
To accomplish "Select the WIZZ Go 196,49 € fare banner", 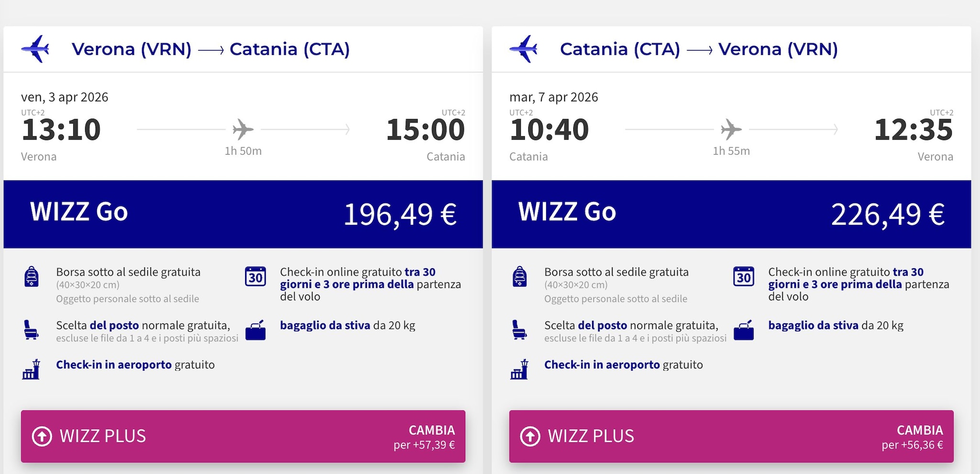I will click(x=243, y=214).
